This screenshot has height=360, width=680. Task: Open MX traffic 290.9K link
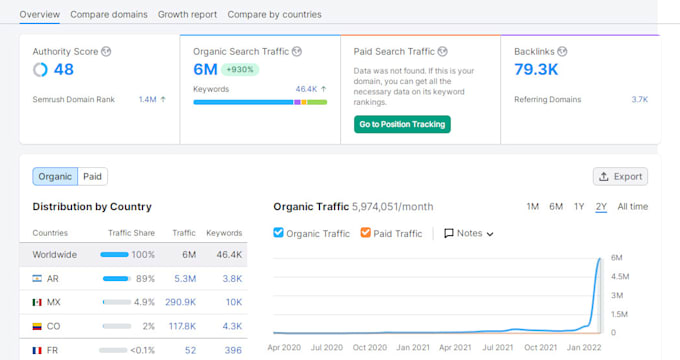[x=180, y=302]
